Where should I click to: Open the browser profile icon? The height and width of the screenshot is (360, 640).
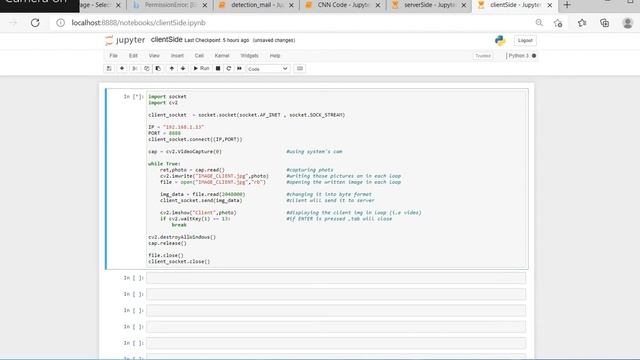[x=628, y=23]
